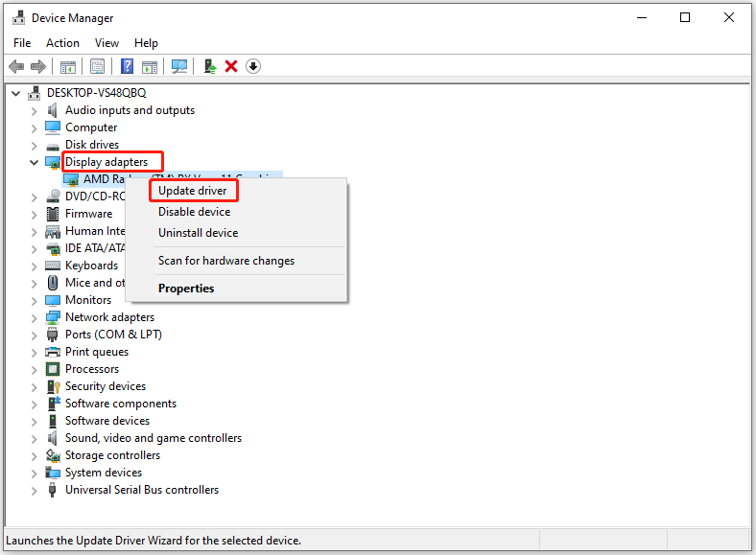Click the Mice category mouse icon
Image resolution: width=756 pixels, height=555 pixels.
tap(53, 283)
